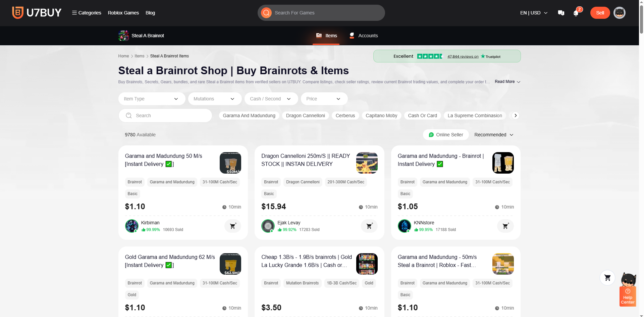Switch to the Items tab
The height and width of the screenshot is (317, 644).
click(326, 36)
